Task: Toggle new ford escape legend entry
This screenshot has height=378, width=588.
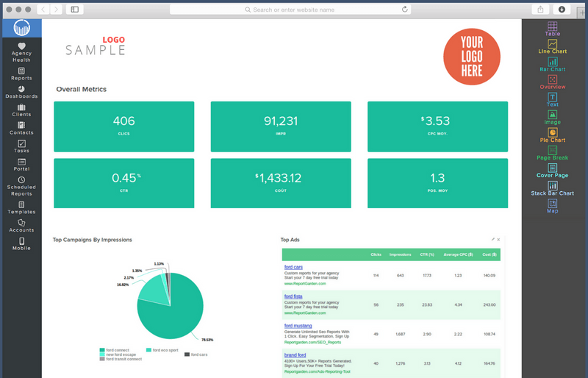Action: pos(118,354)
